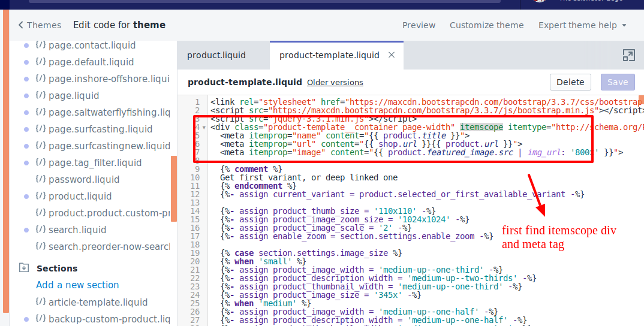Open page.default.liquid file
644x326 pixels.
[x=91, y=62]
